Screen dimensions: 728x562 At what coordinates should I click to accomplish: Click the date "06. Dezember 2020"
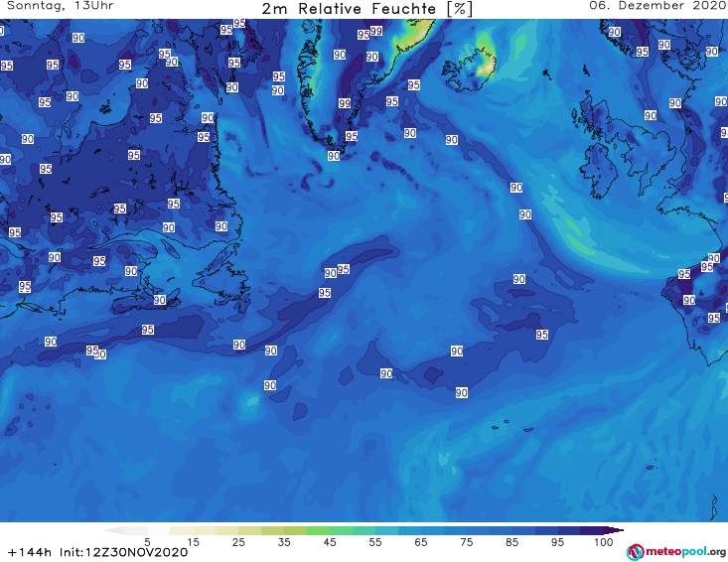coord(657,6)
